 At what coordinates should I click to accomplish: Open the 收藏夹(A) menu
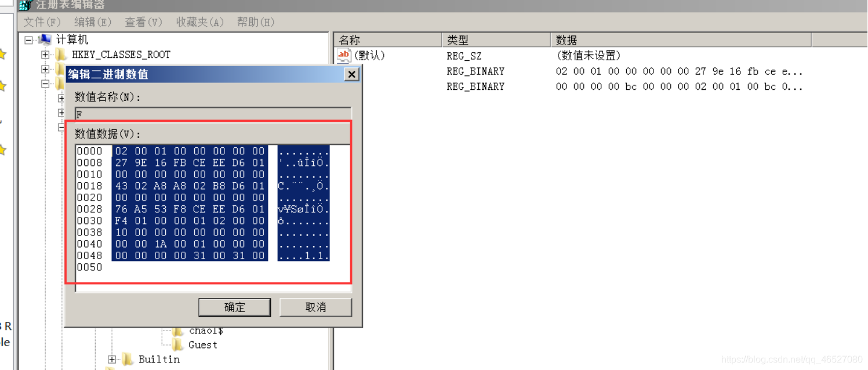(200, 22)
